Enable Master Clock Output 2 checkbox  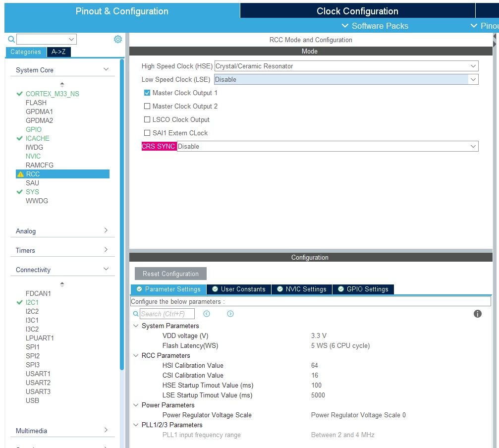(147, 106)
